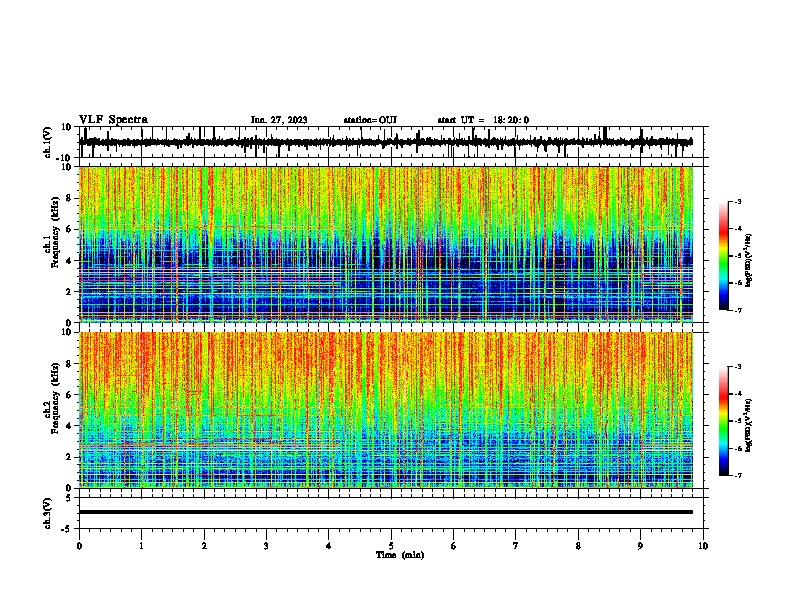Viewport: 792px width, 612px height.
Task: Click the "5" tick on ch.3(V) axis
Action: pyautogui.click(x=69, y=498)
